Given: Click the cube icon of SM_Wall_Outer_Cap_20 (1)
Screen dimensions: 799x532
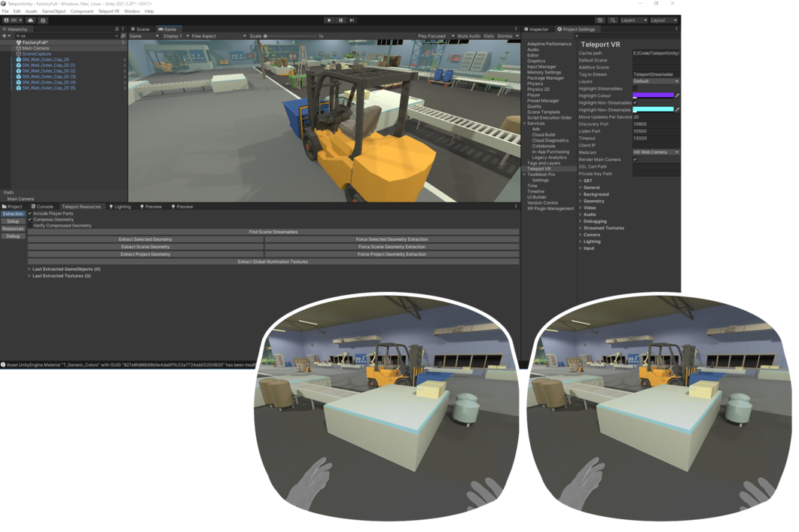Looking at the screenshot, I should [x=19, y=65].
